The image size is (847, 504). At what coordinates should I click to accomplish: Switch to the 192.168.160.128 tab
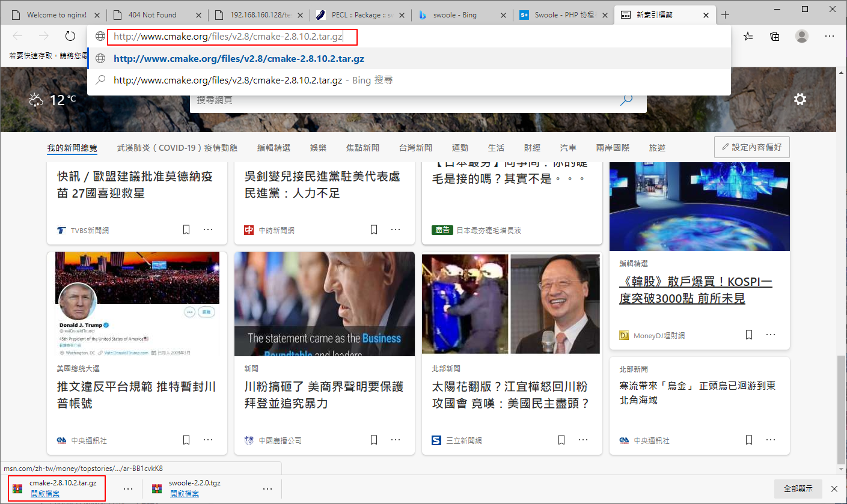(260, 15)
